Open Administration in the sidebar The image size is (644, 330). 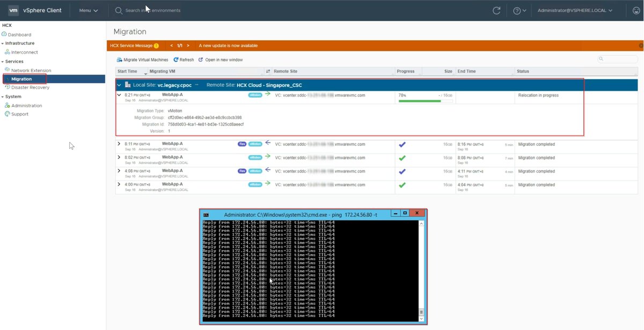[x=27, y=105]
